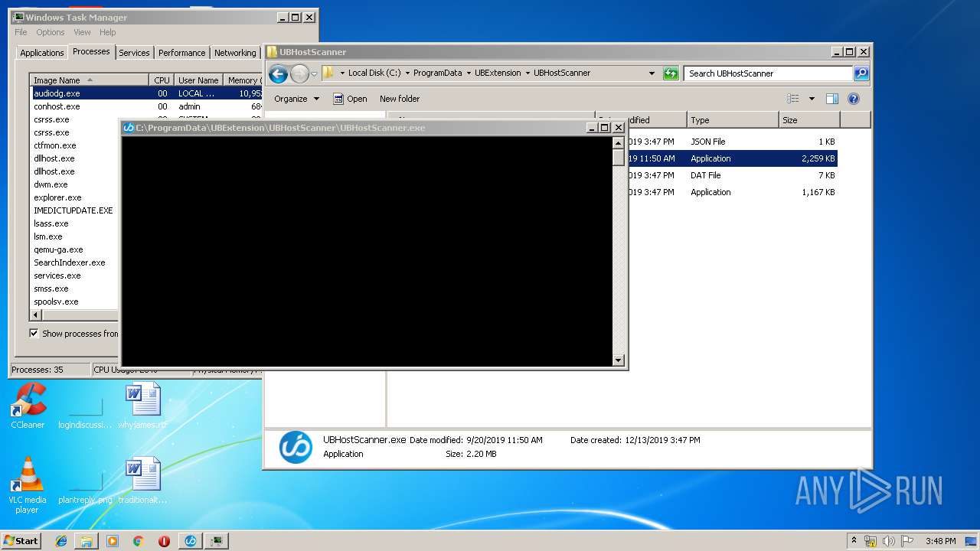Expand the arrow before ProgramData in the breadcrumb
980x551 pixels.
(407, 73)
